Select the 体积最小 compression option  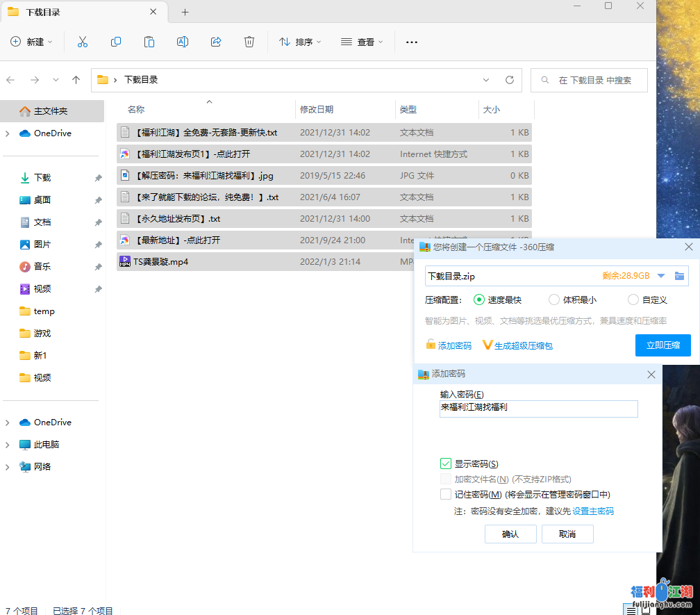(554, 300)
